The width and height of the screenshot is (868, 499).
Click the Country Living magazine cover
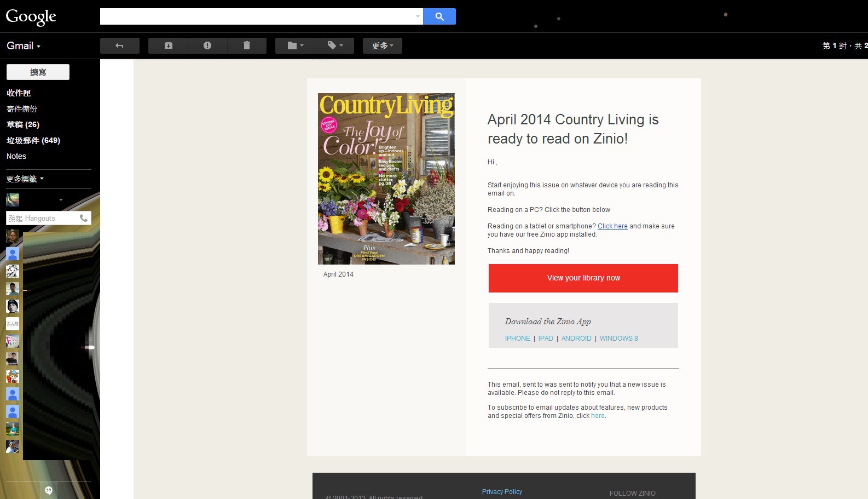point(386,179)
